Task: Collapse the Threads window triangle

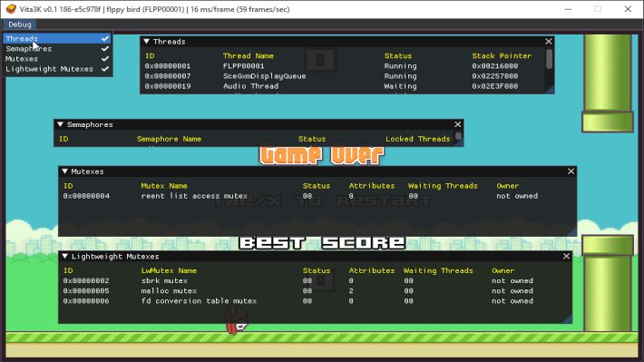Action: point(146,42)
